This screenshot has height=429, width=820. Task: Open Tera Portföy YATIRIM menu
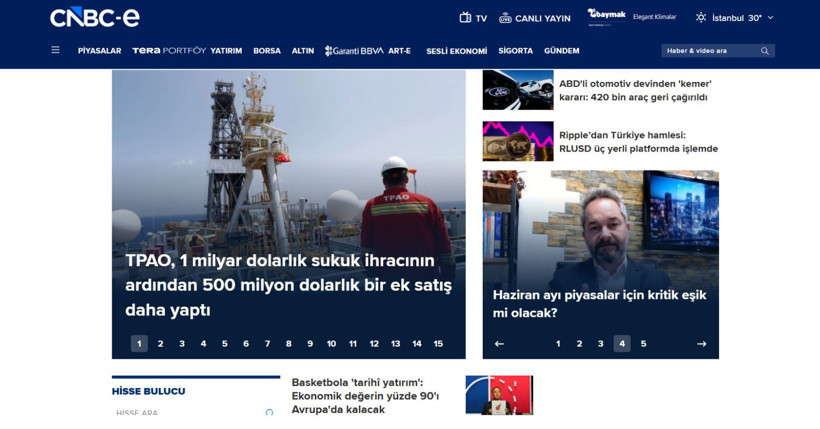[x=187, y=51]
